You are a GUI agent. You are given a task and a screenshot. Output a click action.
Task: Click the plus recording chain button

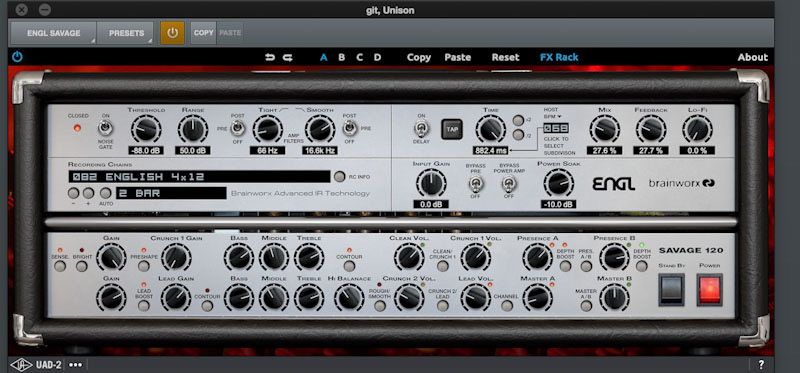(88, 193)
